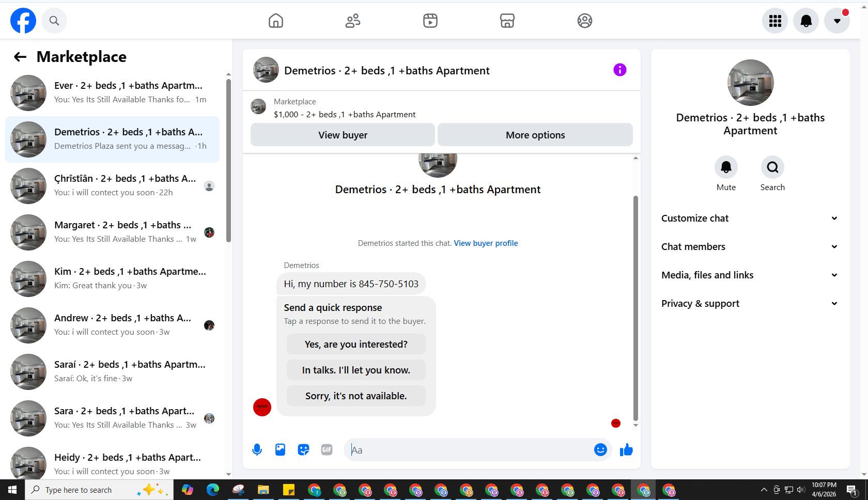Open Kim's apartment conversation

pos(112,279)
